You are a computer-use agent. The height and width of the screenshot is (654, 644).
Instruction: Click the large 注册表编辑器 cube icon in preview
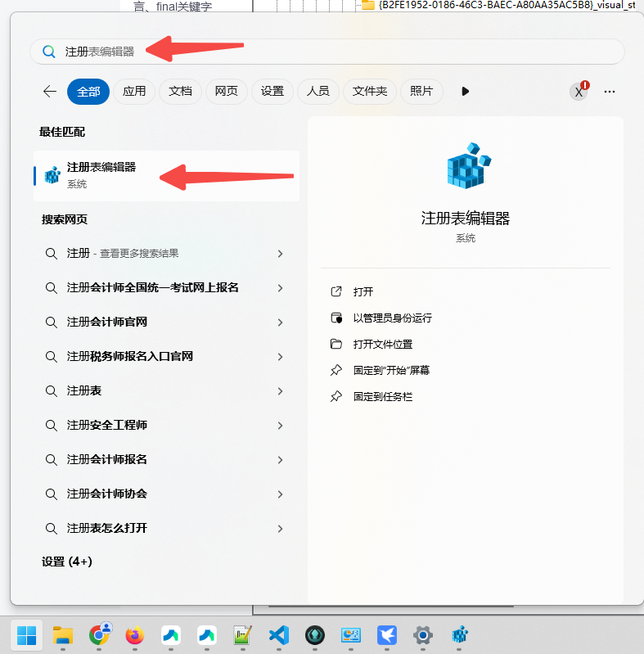click(469, 165)
